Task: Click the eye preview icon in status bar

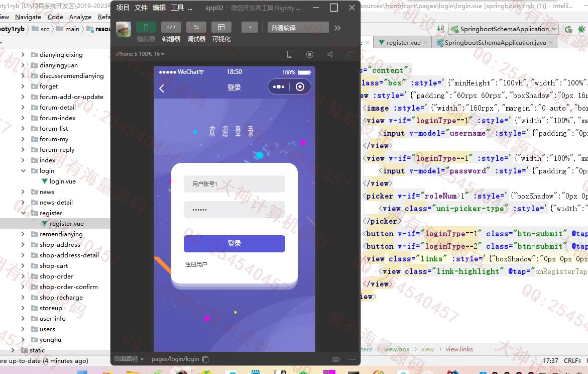Action: pos(336,359)
